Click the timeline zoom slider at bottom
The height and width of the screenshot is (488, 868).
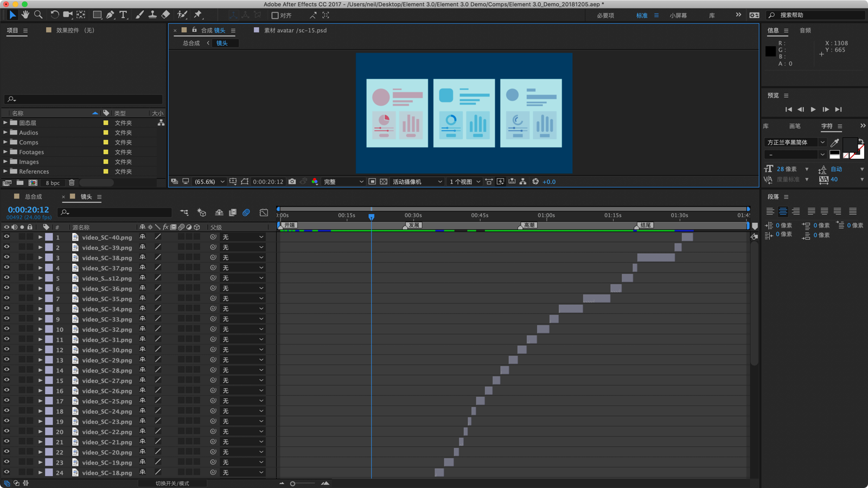coord(303,483)
